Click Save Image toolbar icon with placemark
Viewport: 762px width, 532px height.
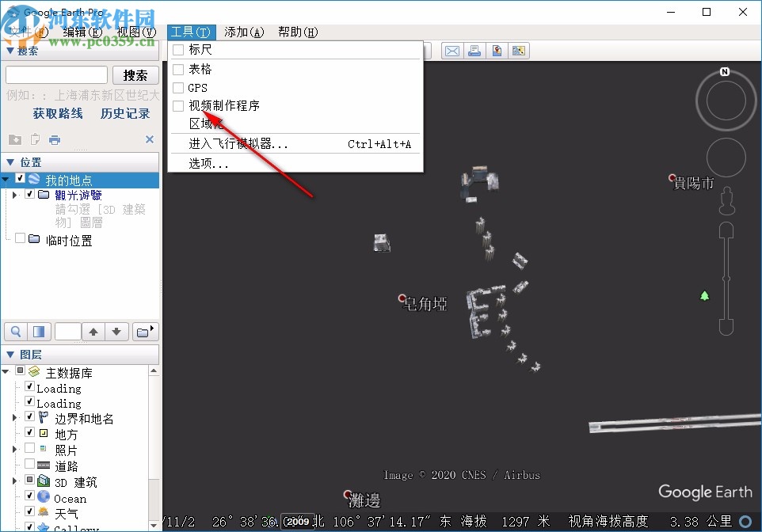[x=497, y=51]
